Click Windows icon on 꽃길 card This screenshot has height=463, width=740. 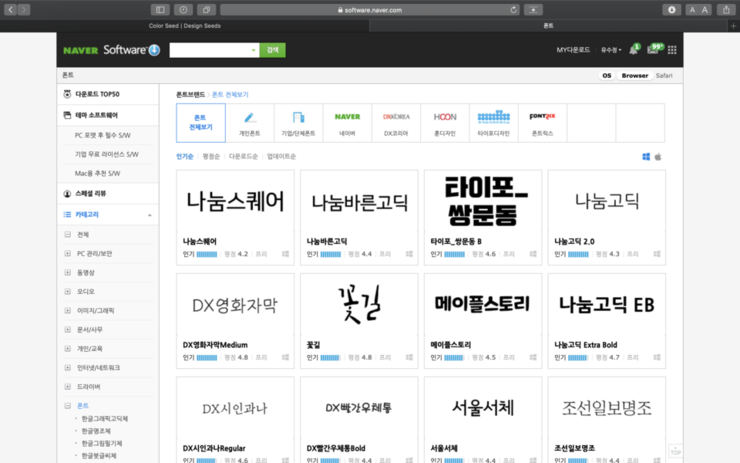409,357
